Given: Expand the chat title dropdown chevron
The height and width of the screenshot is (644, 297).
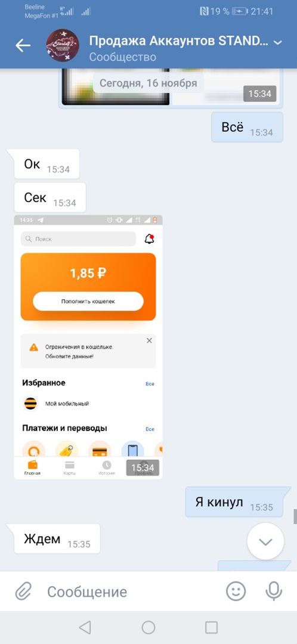Looking at the screenshot, I should coord(278,42).
